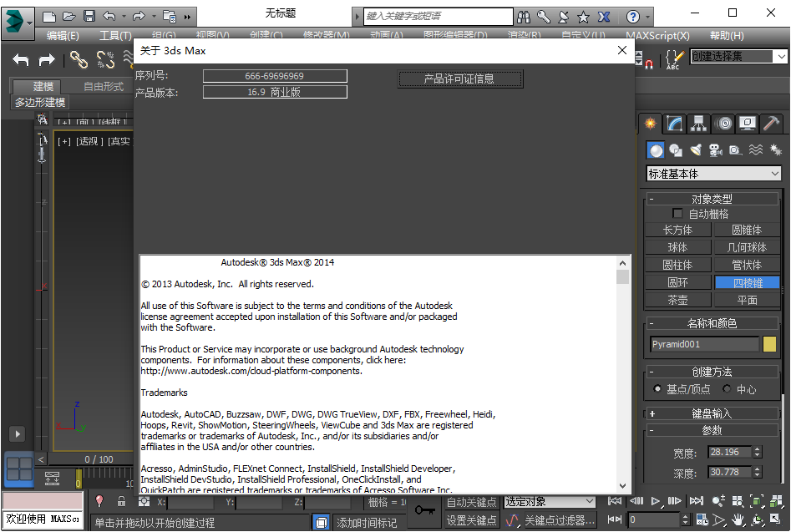This screenshot has height=532, width=791.
Task: Click the main toolbar Undo arrow
Action: pyautogui.click(x=21, y=60)
